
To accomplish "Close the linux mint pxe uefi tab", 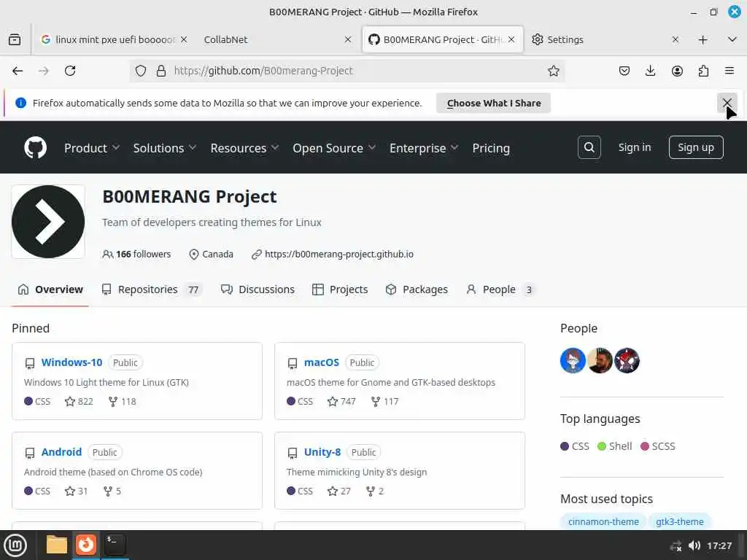I will tap(184, 39).
